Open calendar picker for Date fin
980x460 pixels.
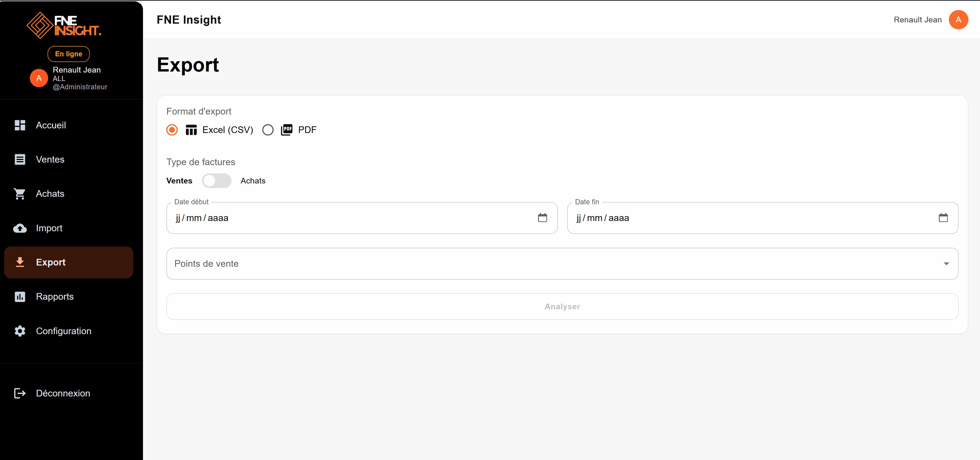point(943,218)
